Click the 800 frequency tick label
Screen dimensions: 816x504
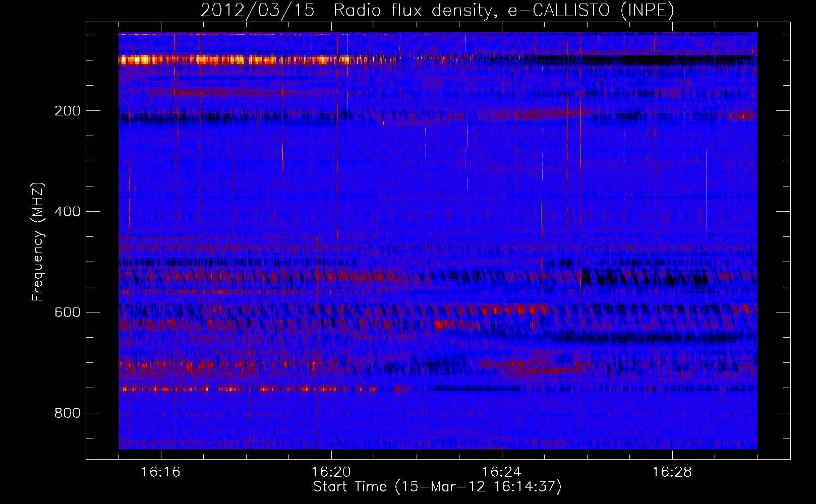68,413
